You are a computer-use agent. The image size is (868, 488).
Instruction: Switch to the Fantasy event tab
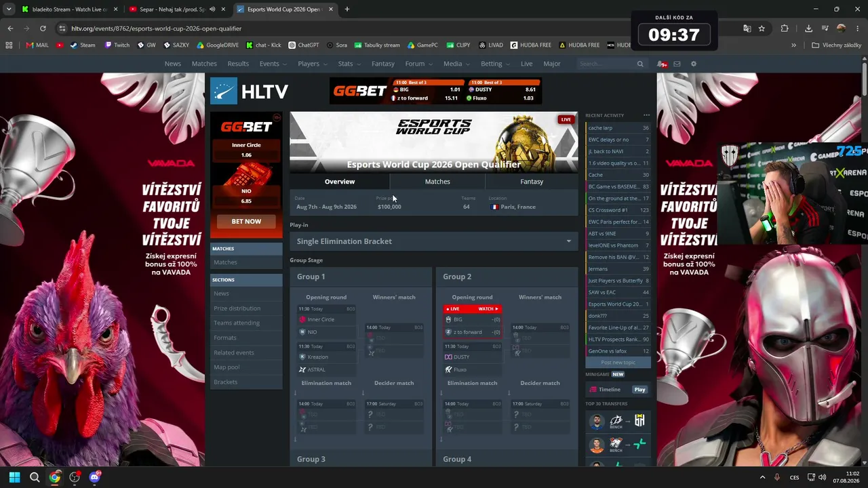[532, 182]
